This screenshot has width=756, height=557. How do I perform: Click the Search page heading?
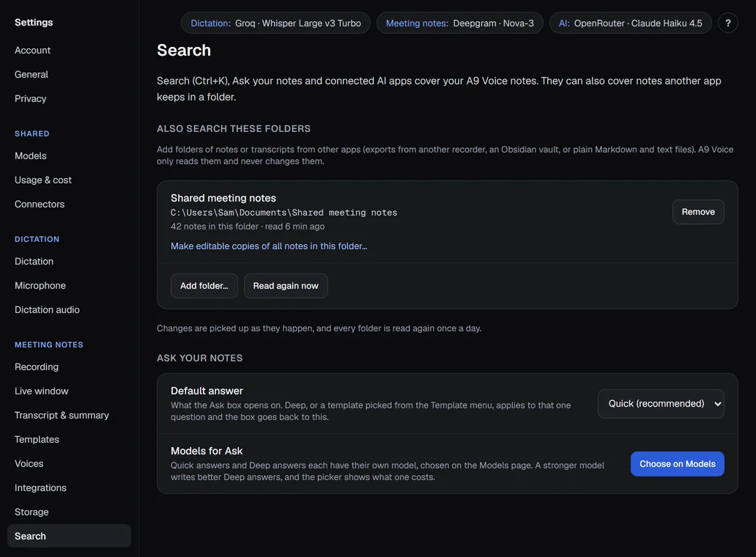[184, 50]
